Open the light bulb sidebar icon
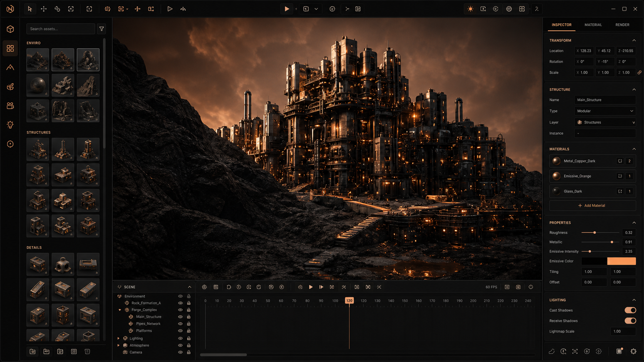 [10, 125]
